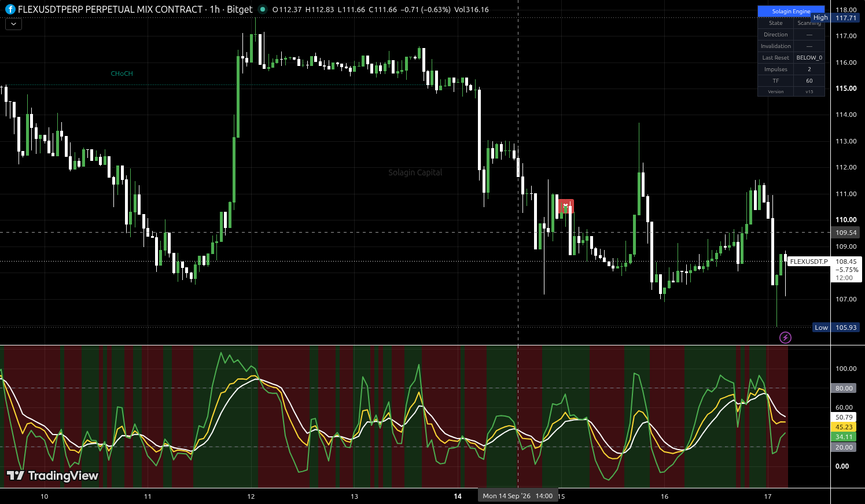Click date 12 on the time axis

point(251,496)
